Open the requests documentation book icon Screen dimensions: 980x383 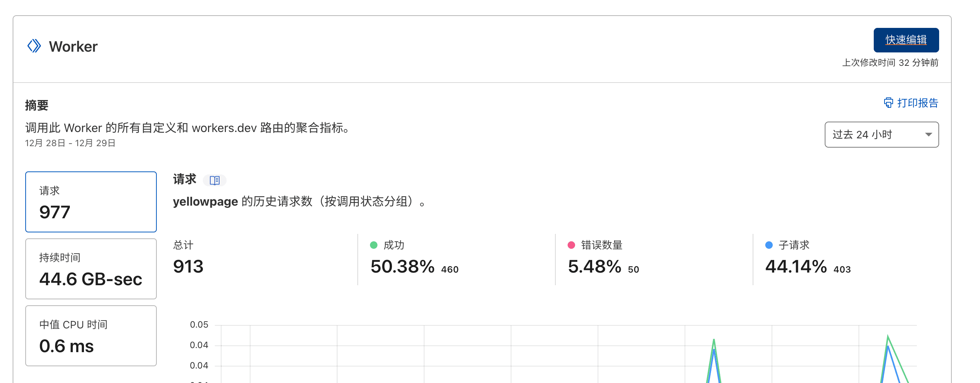[215, 180]
